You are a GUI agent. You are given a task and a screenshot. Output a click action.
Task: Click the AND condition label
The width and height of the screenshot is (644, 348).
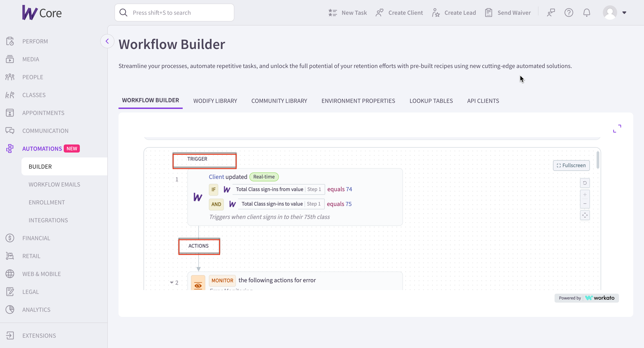(x=216, y=204)
